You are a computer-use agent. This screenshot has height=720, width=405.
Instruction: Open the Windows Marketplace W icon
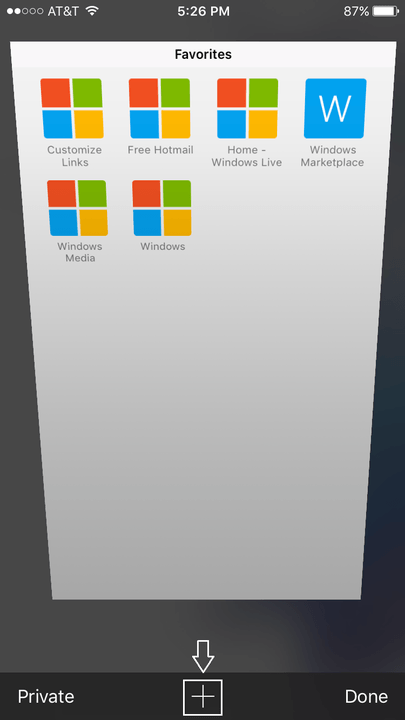[x=335, y=108]
